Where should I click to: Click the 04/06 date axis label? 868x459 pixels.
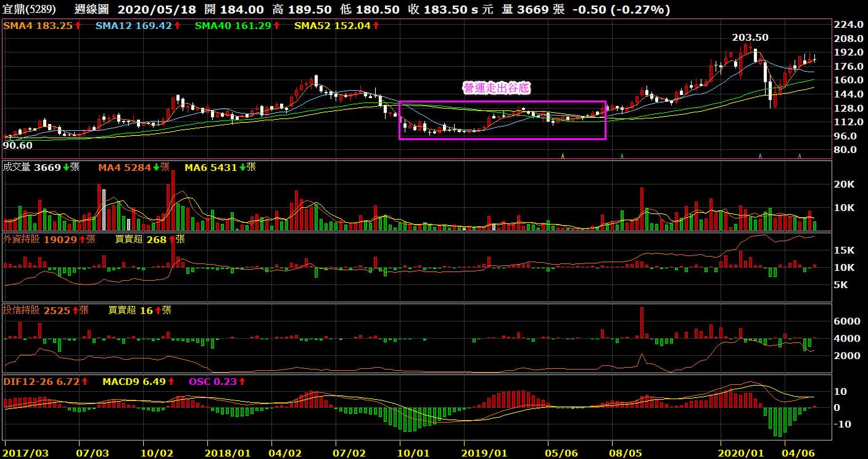pos(800,453)
